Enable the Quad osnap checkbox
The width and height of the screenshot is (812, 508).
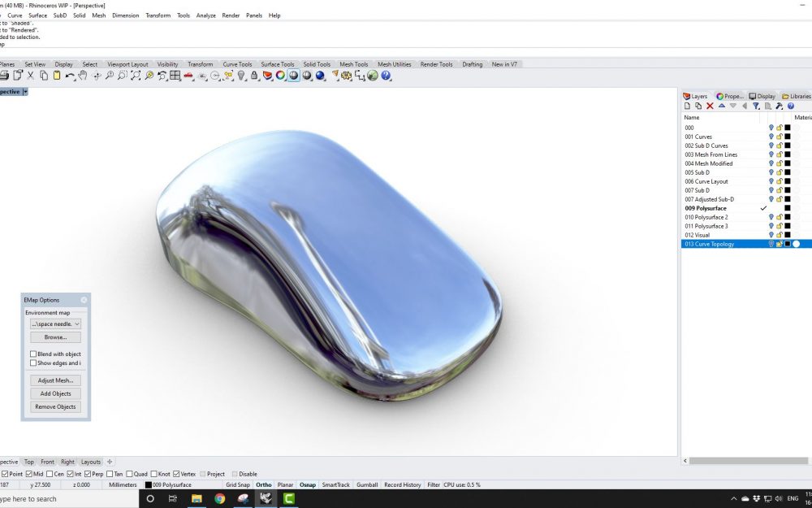pyautogui.click(x=129, y=474)
